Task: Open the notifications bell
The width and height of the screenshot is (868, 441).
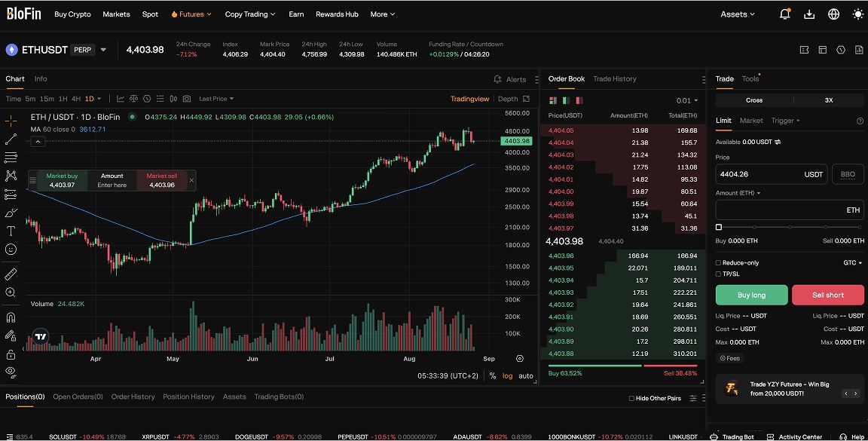Action: click(784, 14)
